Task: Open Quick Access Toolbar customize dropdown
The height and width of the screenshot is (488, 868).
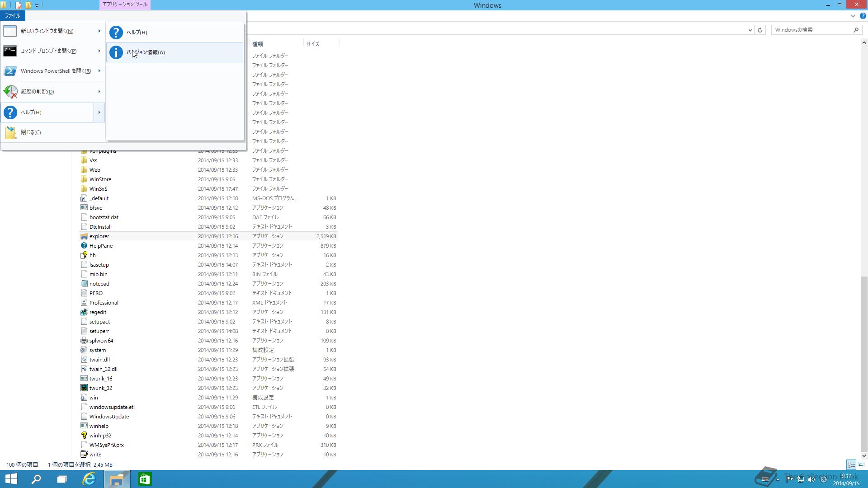Action: [37, 5]
